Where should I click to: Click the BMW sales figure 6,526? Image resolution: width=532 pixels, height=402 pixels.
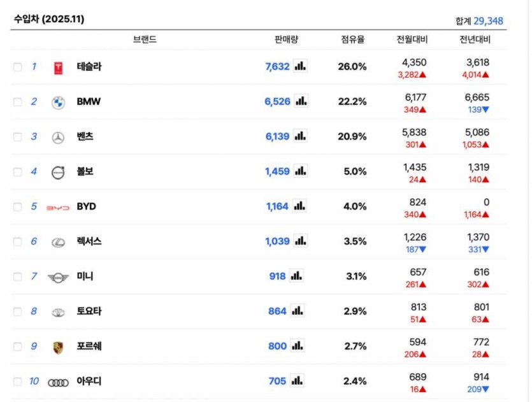tap(277, 101)
